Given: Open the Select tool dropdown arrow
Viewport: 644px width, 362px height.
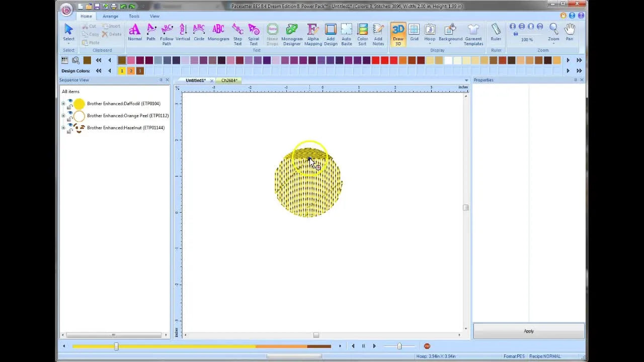Looking at the screenshot, I should tap(69, 44).
